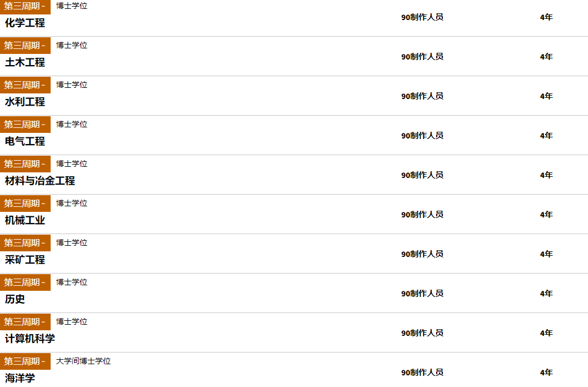The height and width of the screenshot is (387, 588).
Task: Open the 化学工程 course link
Action: tap(24, 23)
